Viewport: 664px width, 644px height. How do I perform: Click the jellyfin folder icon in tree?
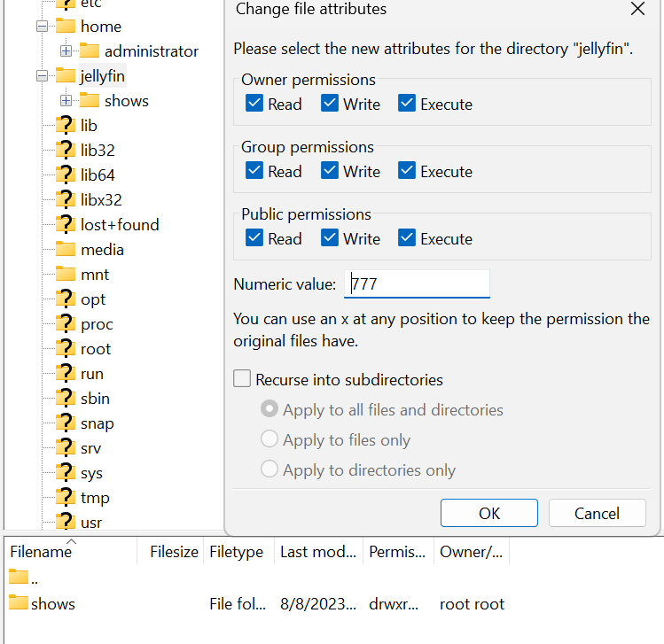coord(66,76)
